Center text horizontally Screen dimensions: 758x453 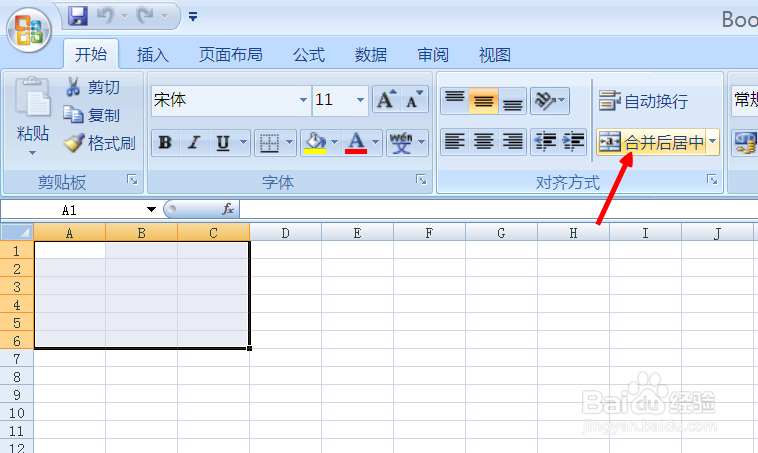483,141
